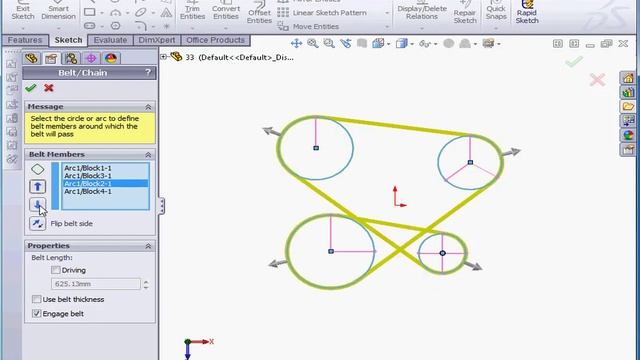Click the Pan move icon
This screenshot has height=360, width=640.
[x=296, y=43]
